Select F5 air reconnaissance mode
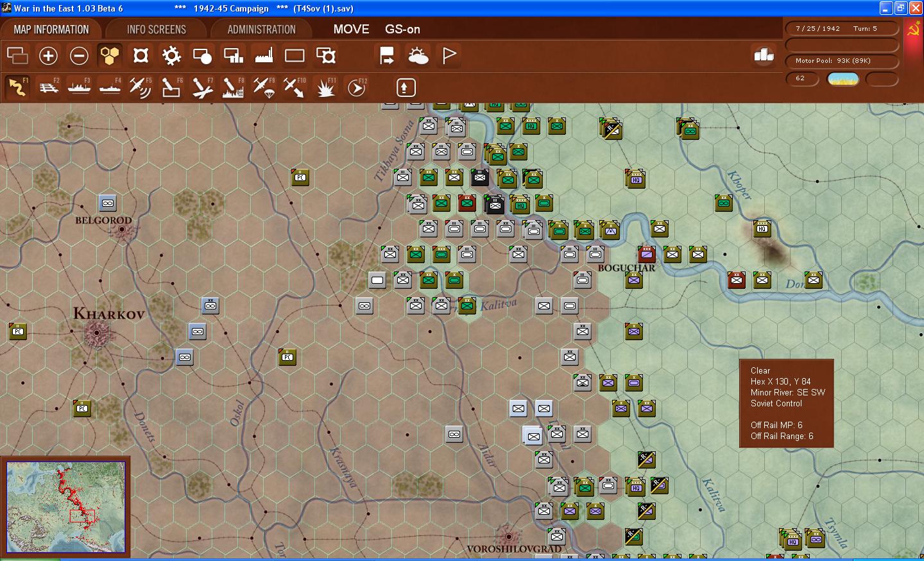This screenshot has height=561, width=924. [141, 87]
